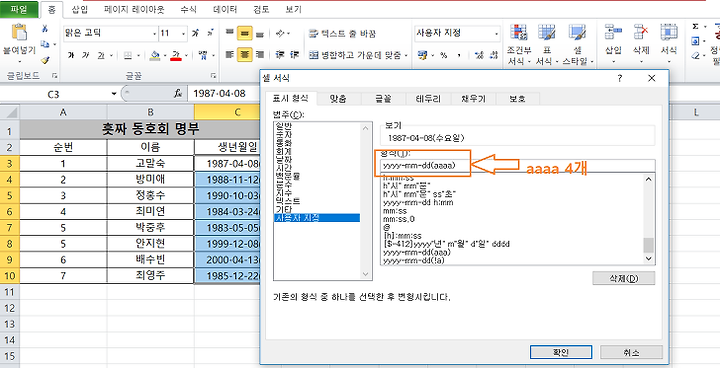Click the text orientation icon
The image size is (720, 368).
pyautogui.click(x=280, y=34)
